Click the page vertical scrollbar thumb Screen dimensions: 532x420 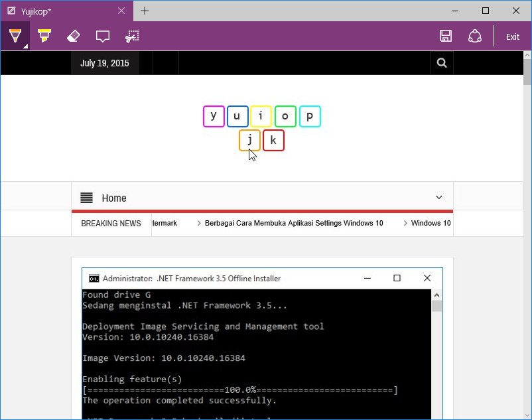(x=527, y=72)
